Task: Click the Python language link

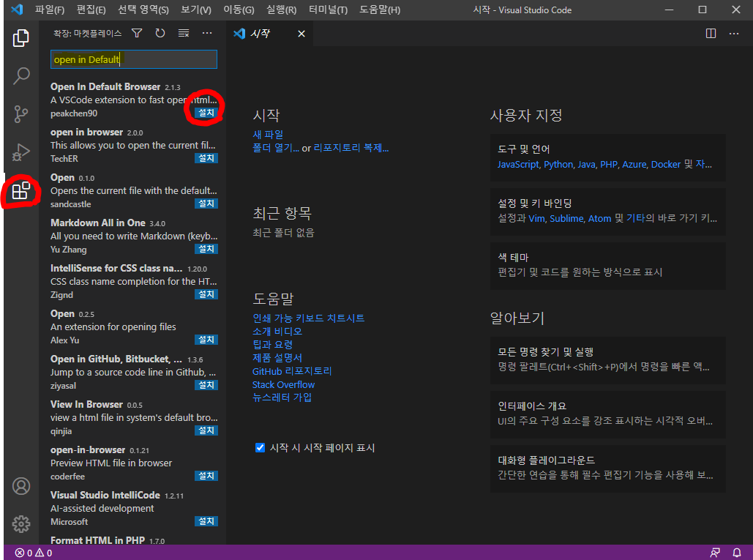Action: [558, 164]
